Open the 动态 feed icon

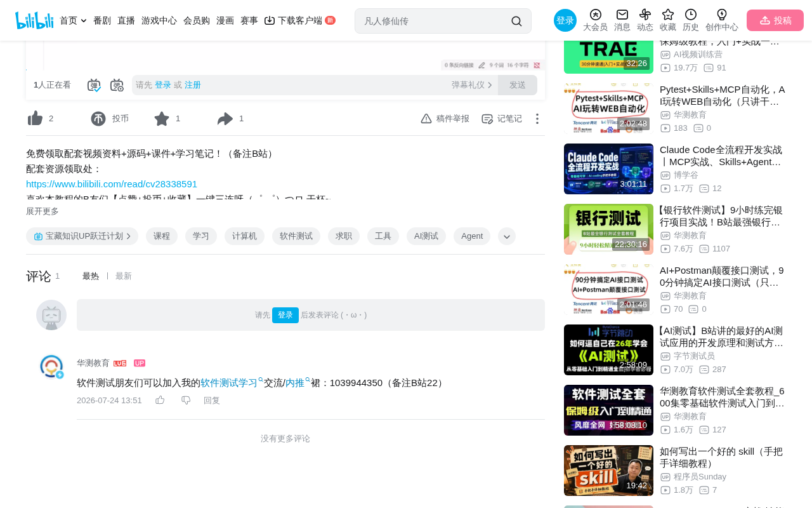(645, 15)
